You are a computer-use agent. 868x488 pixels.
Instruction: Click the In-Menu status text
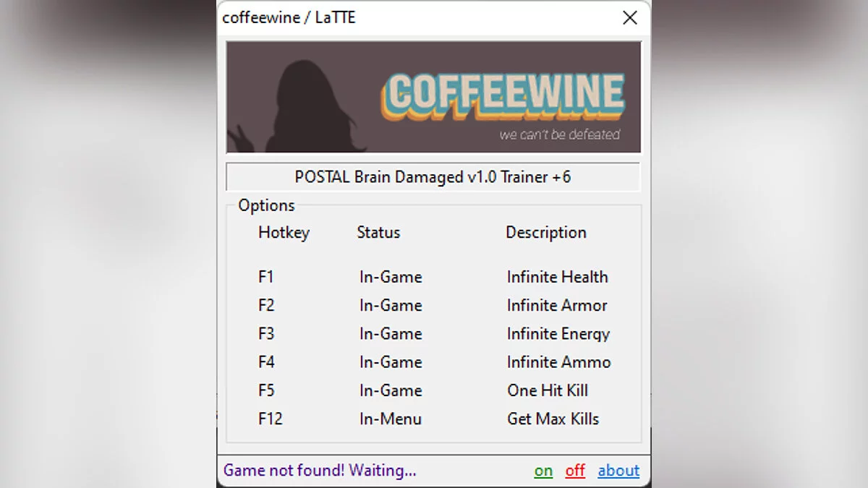tap(390, 419)
